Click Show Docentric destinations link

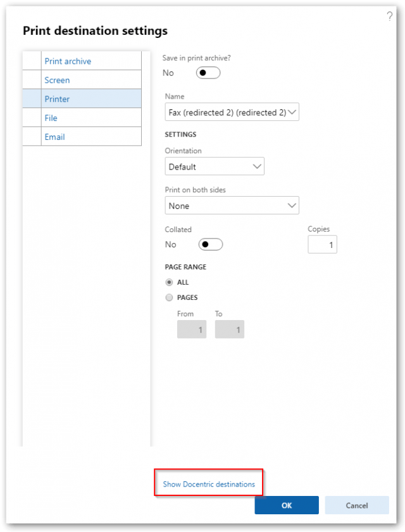pos(209,484)
